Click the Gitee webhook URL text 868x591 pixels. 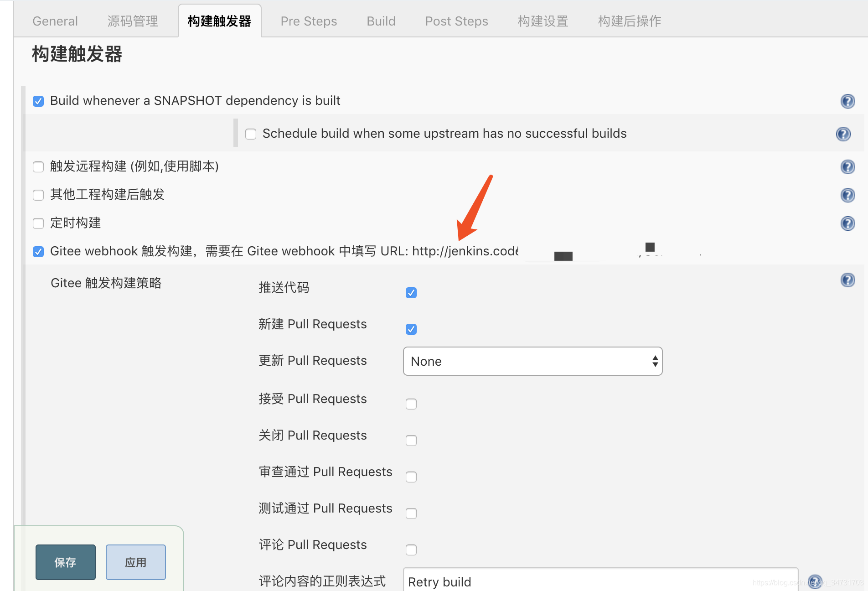click(465, 251)
